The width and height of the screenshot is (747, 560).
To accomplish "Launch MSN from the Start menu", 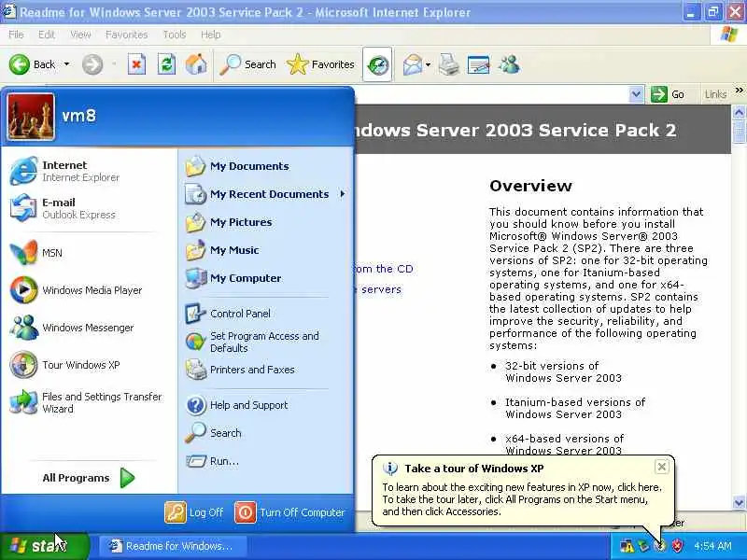I will 89,252.
